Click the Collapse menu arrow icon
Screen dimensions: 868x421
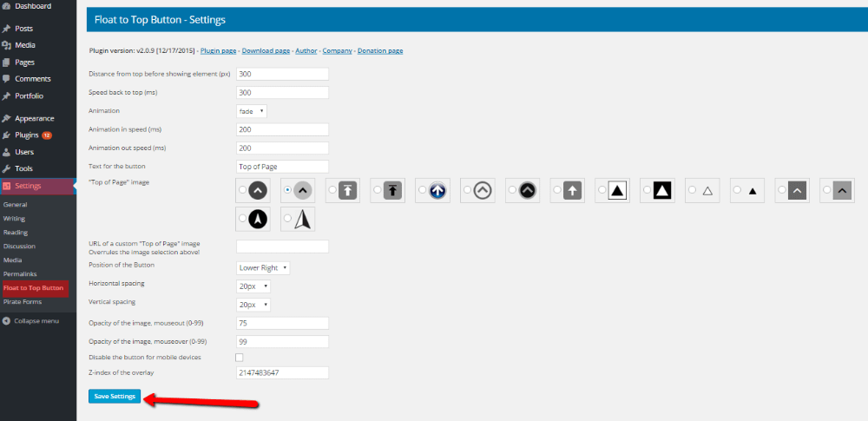[x=6, y=320]
